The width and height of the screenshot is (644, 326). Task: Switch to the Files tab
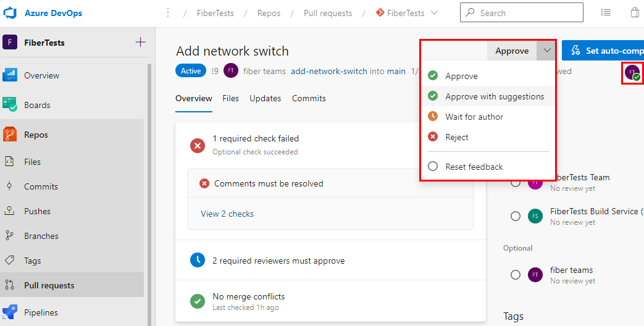point(230,98)
